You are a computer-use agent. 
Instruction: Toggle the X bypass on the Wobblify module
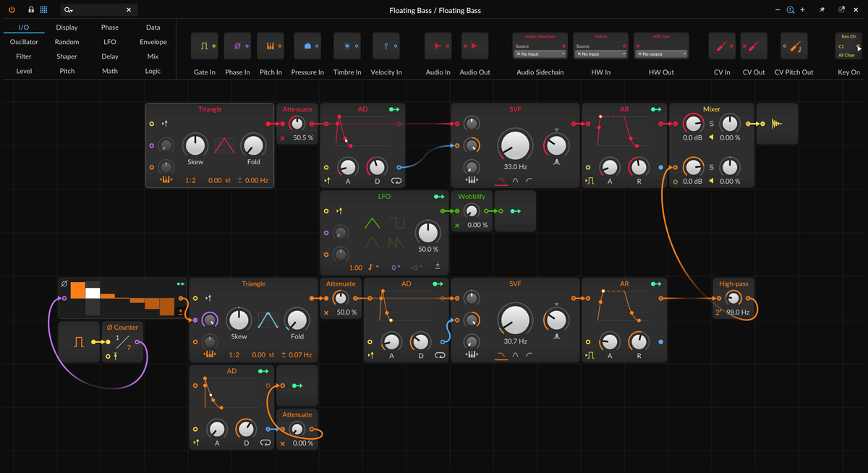point(458,225)
